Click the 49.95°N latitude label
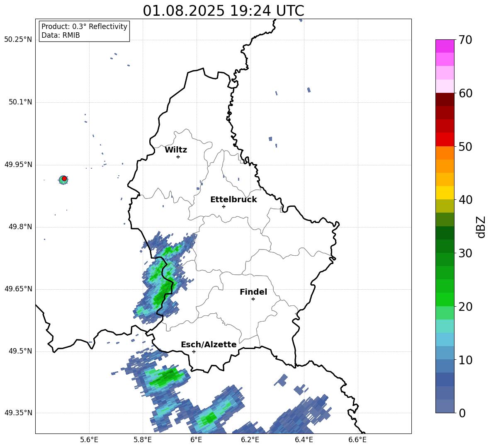This screenshot has height=448, width=491. [18, 165]
